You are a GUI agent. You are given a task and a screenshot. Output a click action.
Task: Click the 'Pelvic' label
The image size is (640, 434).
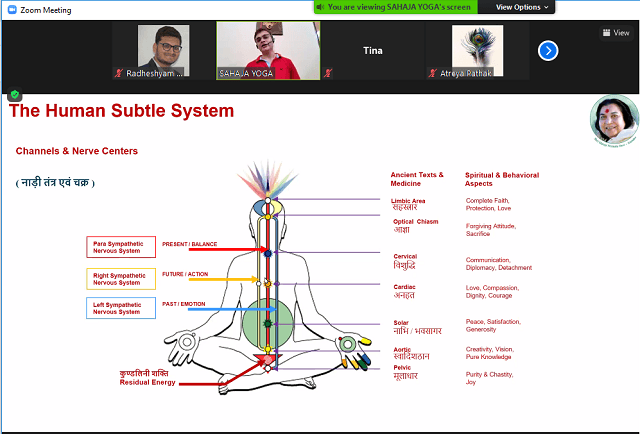(x=402, y=367)
